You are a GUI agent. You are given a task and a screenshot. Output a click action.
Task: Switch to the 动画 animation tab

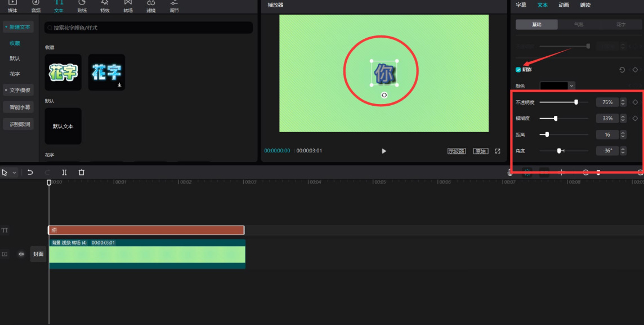point(563,5)
